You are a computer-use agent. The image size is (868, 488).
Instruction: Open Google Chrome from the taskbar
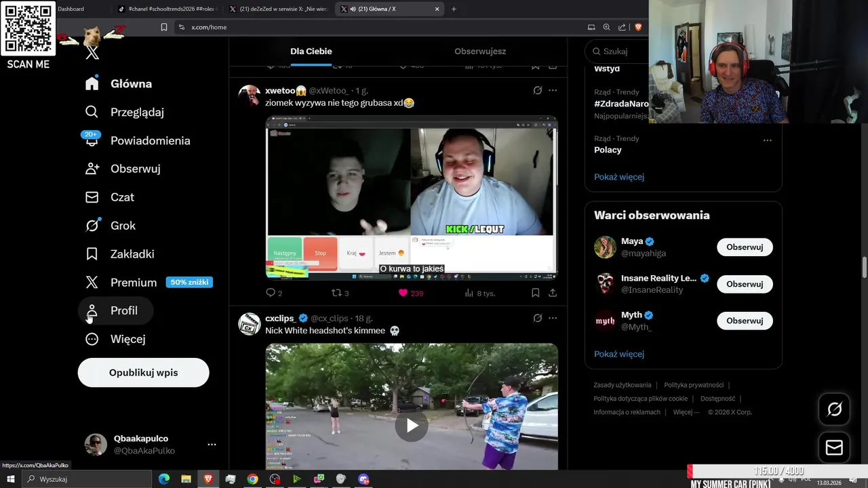coord(252,479)
